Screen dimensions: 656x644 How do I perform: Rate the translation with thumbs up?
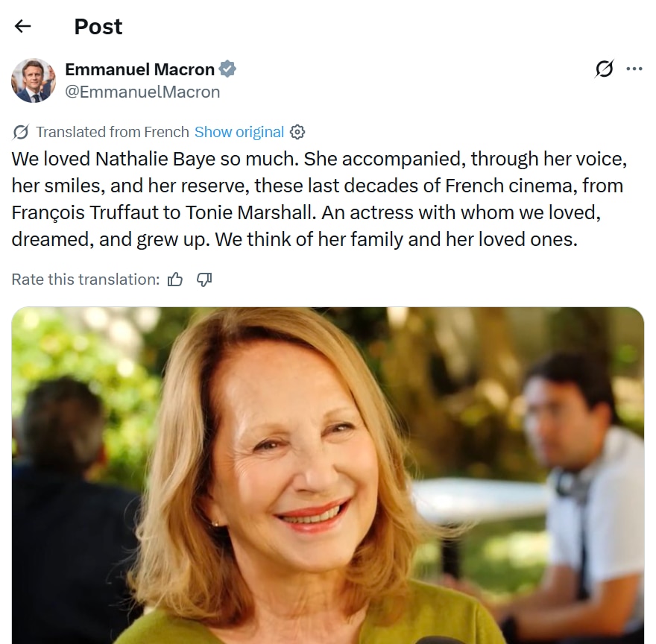(x=175, y=280)
